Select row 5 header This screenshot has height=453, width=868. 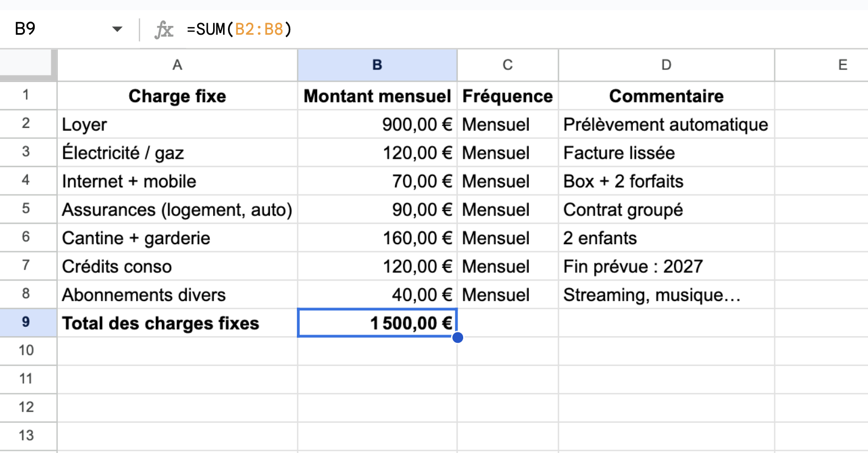click(x=28, y=209)
